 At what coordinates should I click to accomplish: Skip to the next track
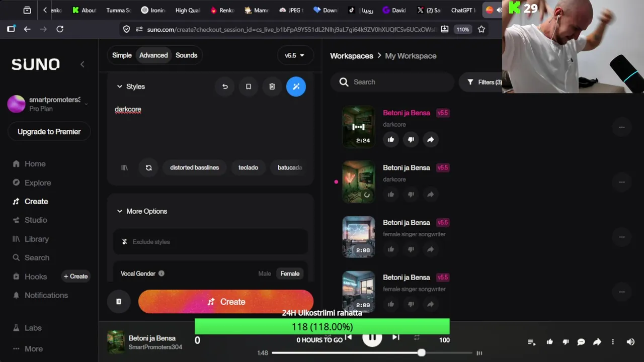point(396,337)
